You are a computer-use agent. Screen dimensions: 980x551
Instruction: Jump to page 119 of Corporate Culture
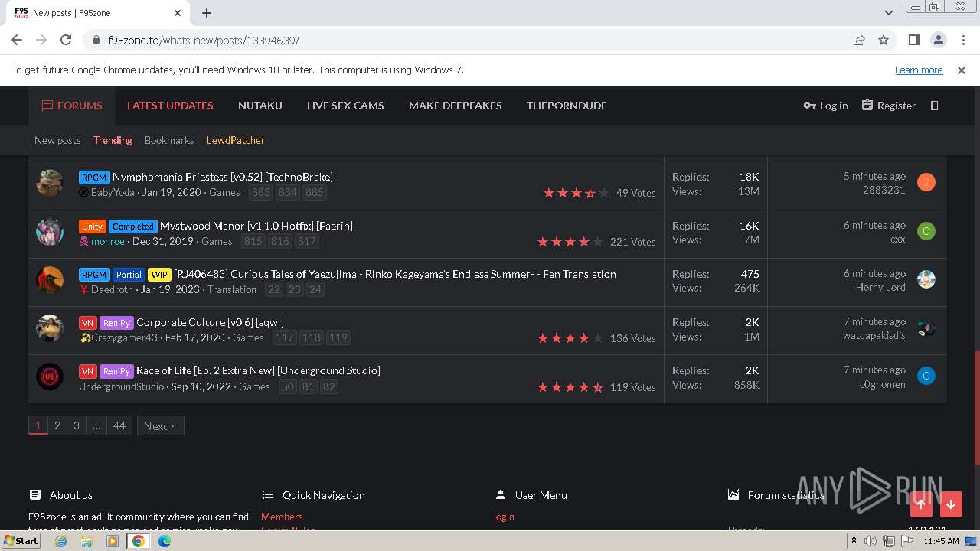point(338,337)
